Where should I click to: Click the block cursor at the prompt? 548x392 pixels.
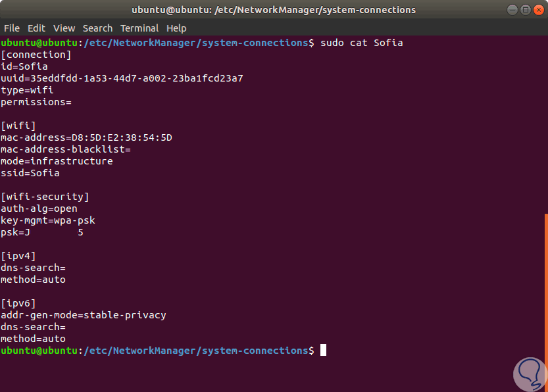point(323,351)
